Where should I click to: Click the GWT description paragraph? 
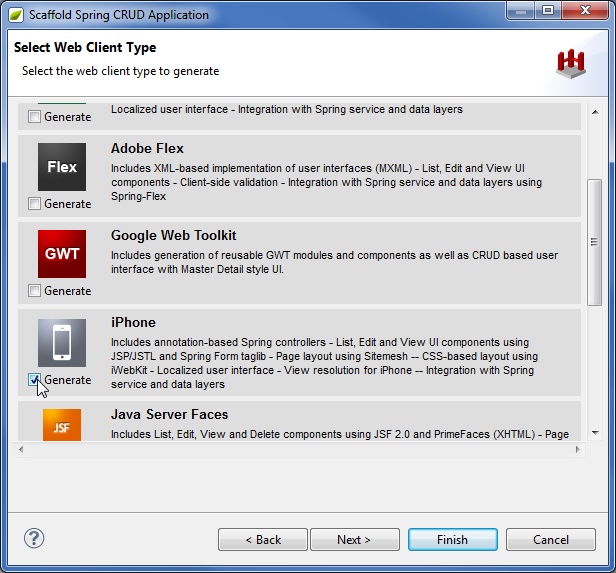click(334, 262)
